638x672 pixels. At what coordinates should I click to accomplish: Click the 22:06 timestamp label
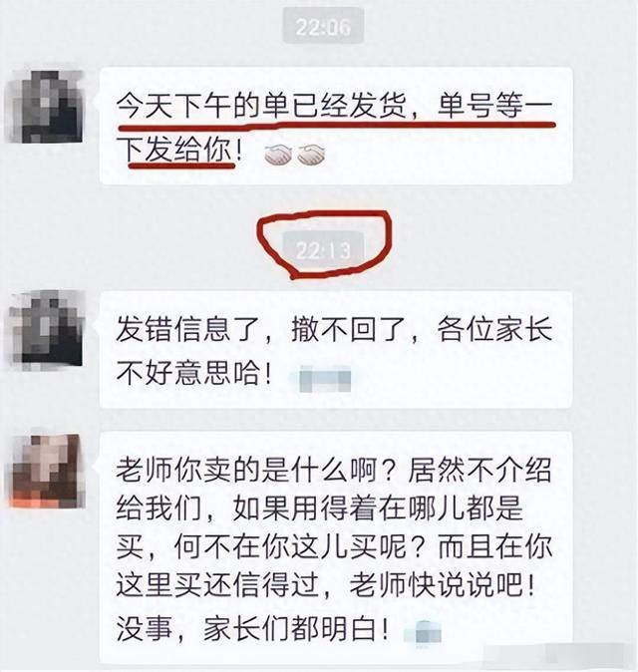324,27
